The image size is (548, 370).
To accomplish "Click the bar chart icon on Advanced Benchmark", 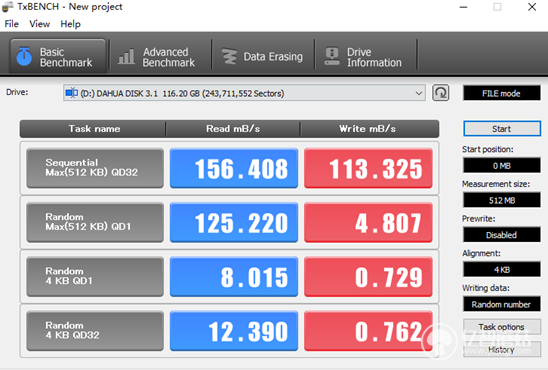I will click(x=127, y=57).
